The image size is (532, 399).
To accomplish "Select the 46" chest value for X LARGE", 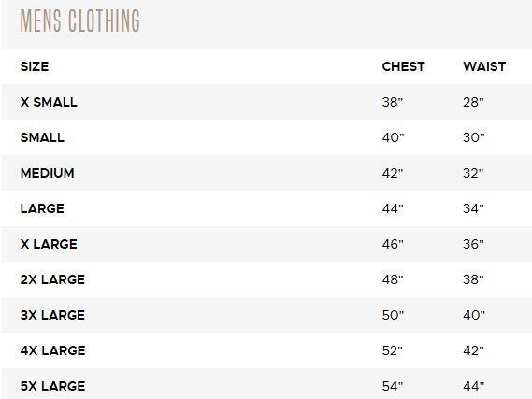I will [x=393, y=244].
